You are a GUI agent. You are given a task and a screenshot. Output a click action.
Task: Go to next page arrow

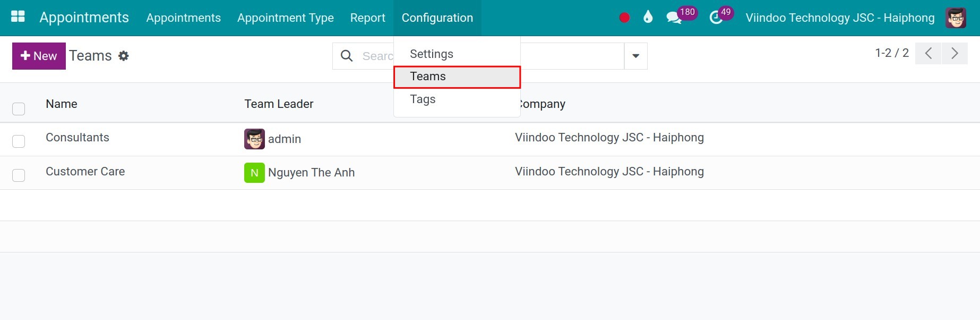tap(955, 53)
